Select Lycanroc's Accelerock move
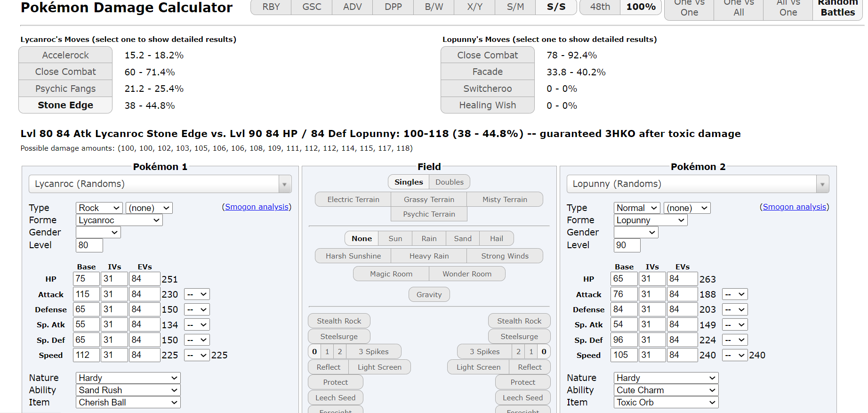 pos(65,55)
